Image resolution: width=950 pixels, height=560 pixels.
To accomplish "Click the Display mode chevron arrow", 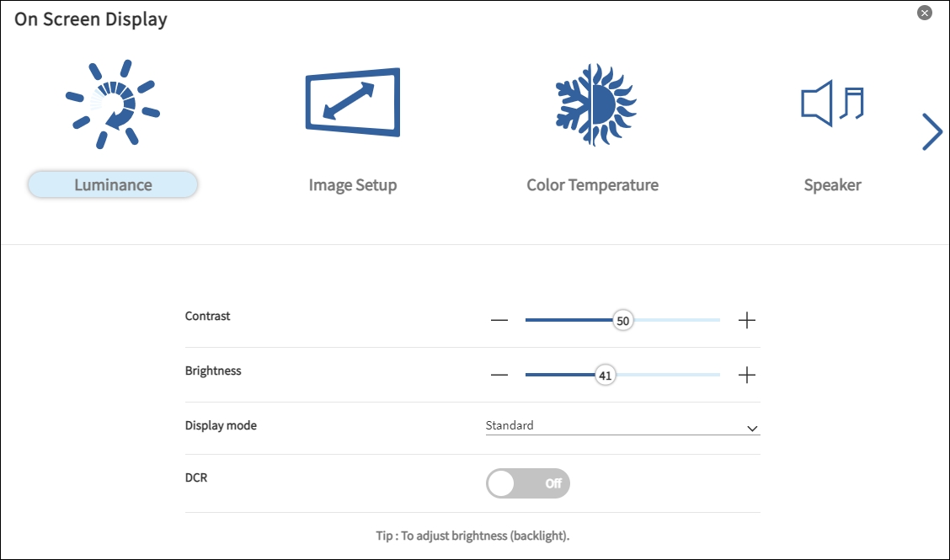I will tap(752, 429).
